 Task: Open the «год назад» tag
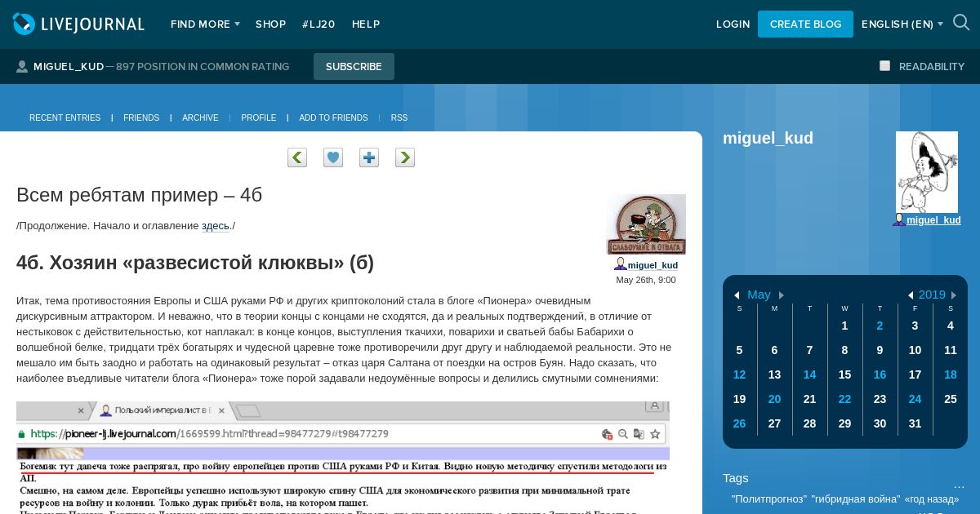(932, 498)
